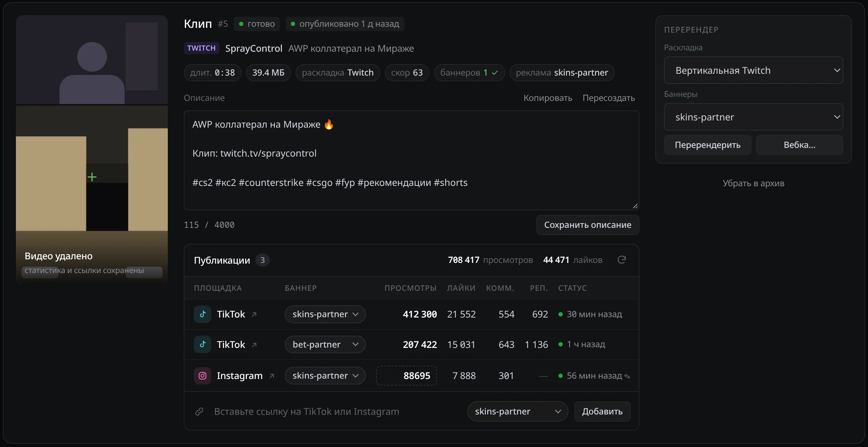The image size is (868, 447).
Task: Expand bet-partner banner dropdown
Action: pyautogui.click(x=325, y=345)
